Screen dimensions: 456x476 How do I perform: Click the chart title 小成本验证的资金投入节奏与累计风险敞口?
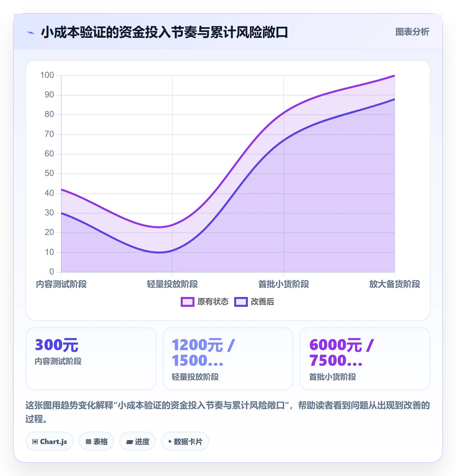click(x=164, y=33)
